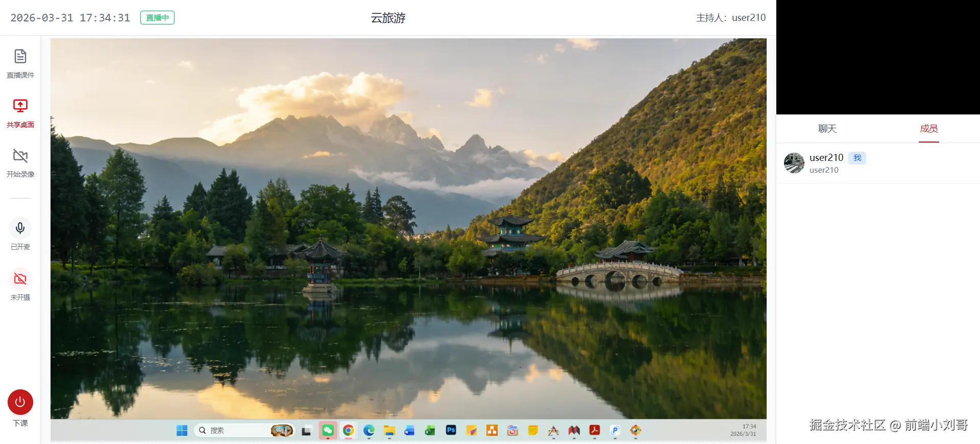Open the 直播课件 courseware panel
Viewport: 980px width, 444px height.
click(20, 63)
